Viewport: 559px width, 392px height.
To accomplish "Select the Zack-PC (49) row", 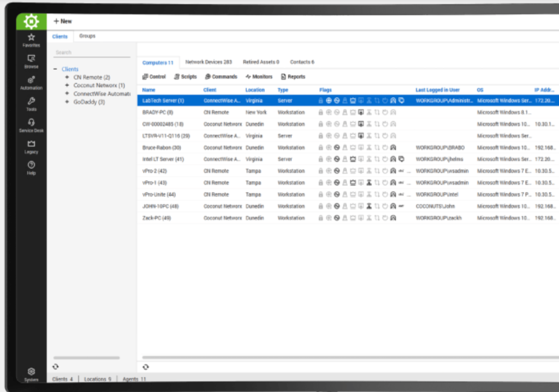I will coord(348,218).
